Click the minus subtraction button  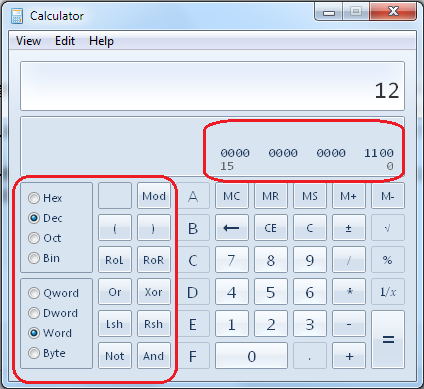coord(349,324)
